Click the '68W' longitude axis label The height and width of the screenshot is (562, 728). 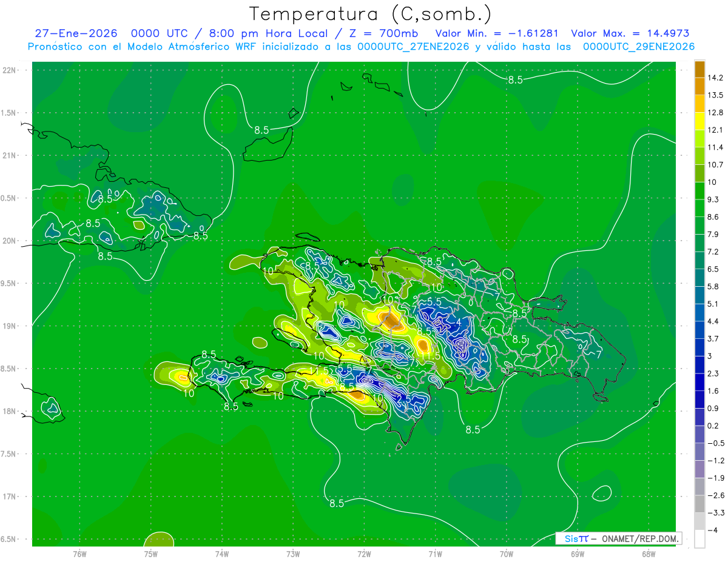point(649,554)
